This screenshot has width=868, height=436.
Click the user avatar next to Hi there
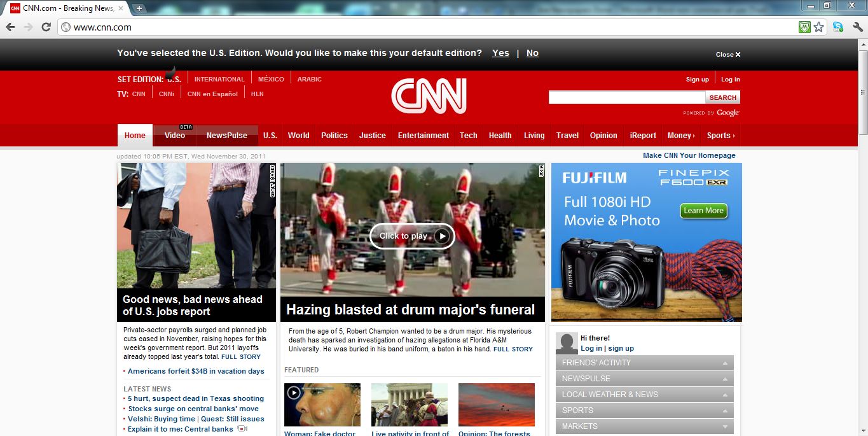pos(567,343)
